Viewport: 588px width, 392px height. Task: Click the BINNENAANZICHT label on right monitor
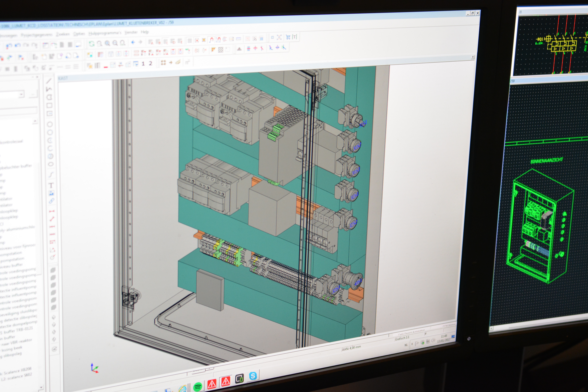pyautogui.click(x=547, y=161)
